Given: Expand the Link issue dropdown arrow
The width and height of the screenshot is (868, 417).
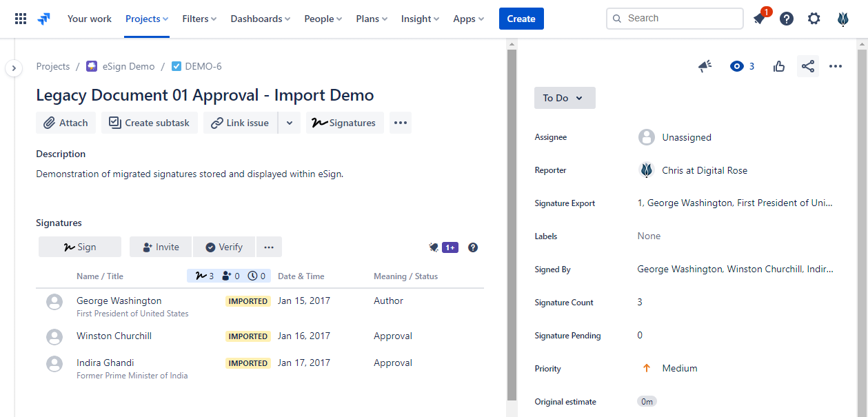Looking at the screenshot, I should (x=290, y=123).
